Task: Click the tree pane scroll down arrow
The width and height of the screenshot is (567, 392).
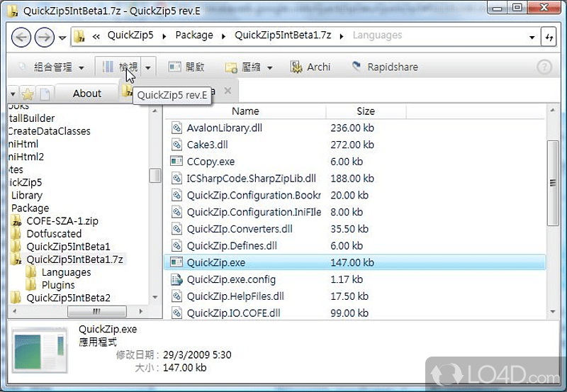Action: click(x=155, y=297)
